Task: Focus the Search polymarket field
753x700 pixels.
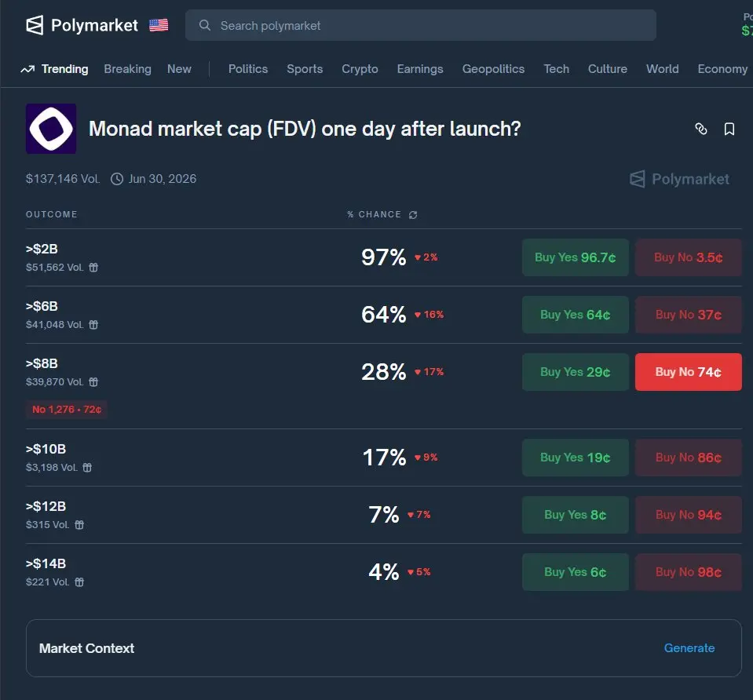Action: (x=421, y=25)
